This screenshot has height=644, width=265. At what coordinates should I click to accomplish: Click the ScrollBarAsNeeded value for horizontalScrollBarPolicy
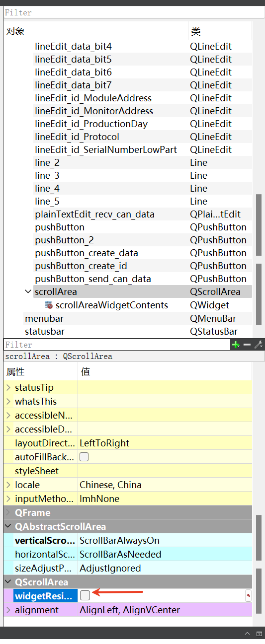tap(120, 554)
